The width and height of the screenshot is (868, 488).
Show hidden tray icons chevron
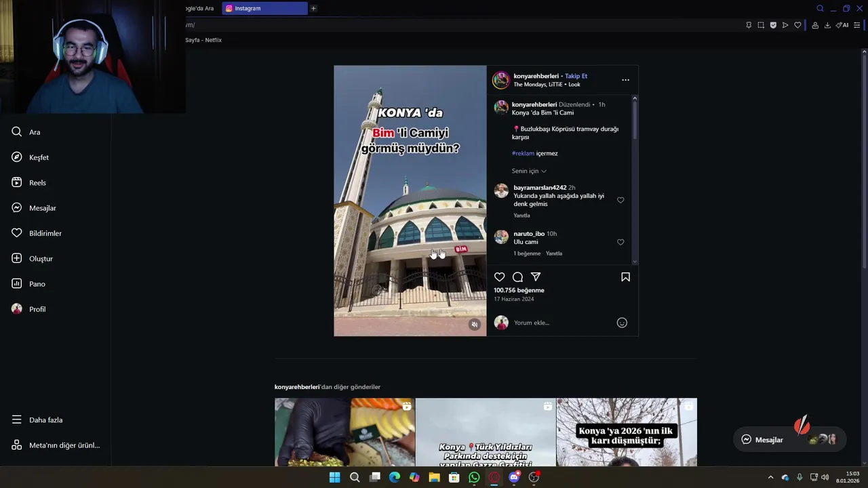(770, 477)
